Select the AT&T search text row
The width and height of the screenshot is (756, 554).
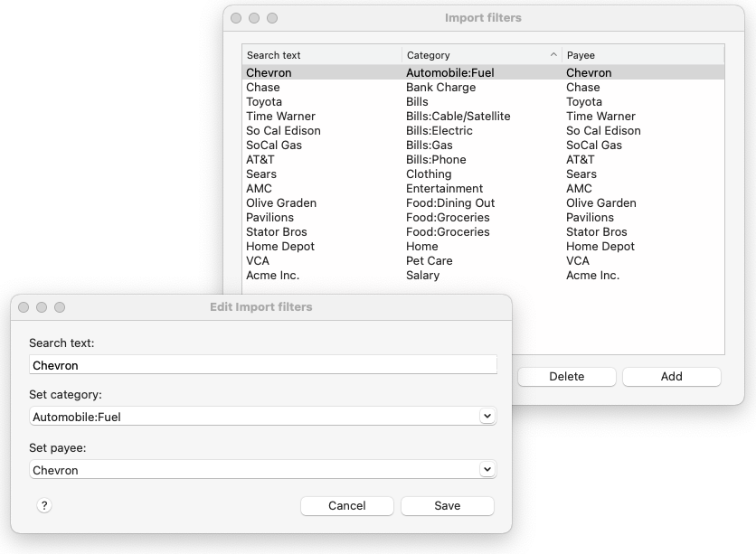(x=260, y=159)
